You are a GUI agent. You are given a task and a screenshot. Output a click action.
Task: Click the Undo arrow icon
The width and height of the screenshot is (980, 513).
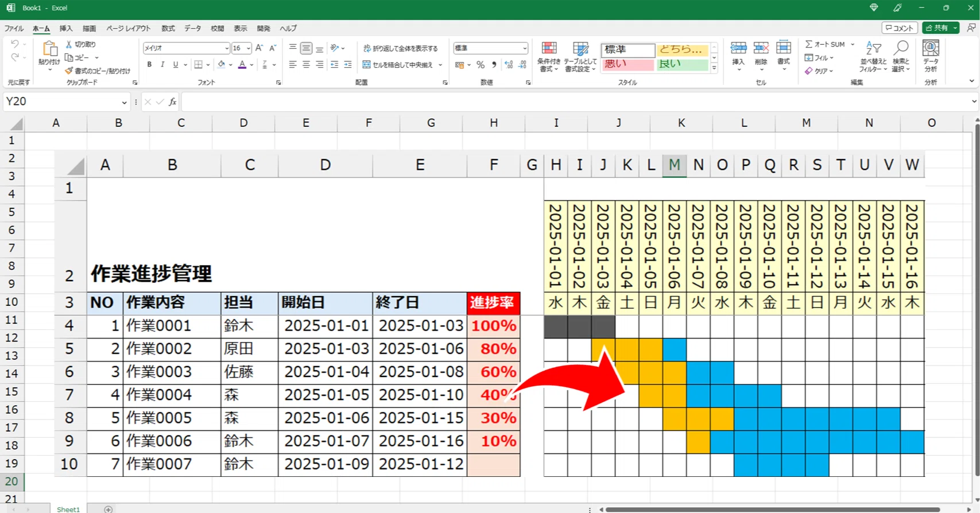15,44
